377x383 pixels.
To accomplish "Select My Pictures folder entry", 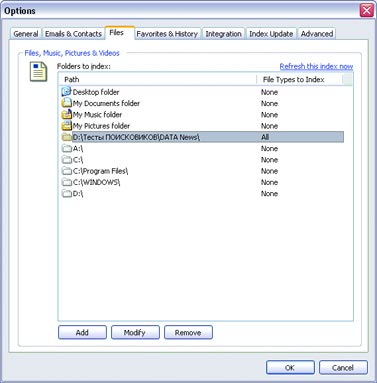I will coord(101,126).
